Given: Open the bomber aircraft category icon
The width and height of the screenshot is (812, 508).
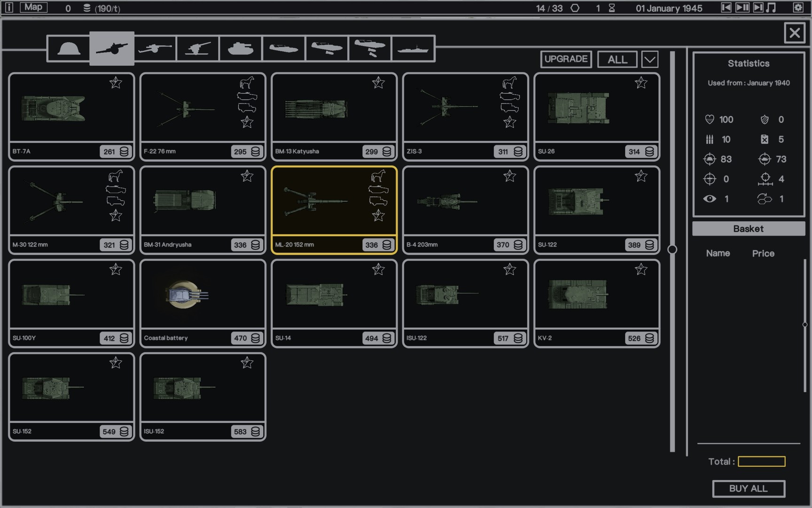Looking at the screenshot, I should 370,48.
